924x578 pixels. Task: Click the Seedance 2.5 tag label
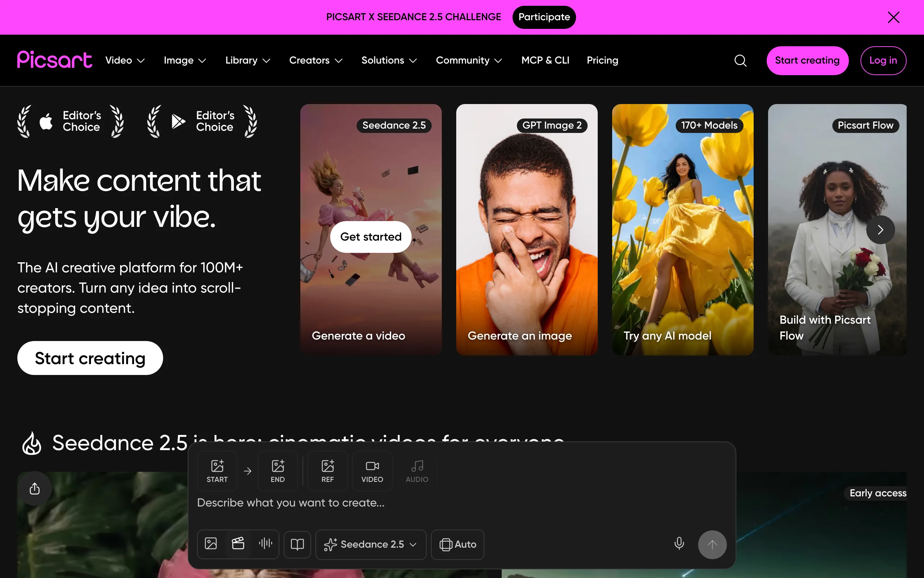point(394,125)
